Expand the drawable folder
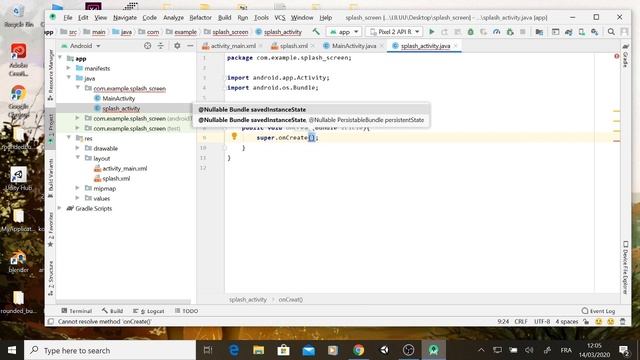Viewport: 640px width, 360px height. 78,148
